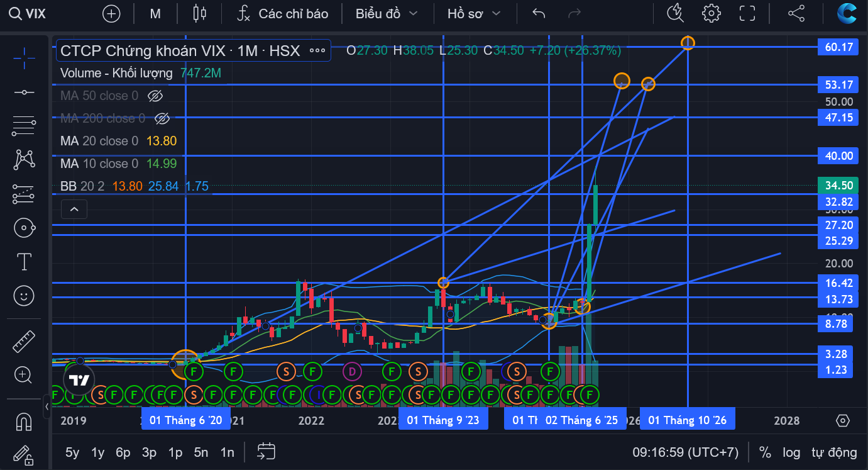Screen dimensions: 868x470
Task: Open Các chỉ báo indicators dialog
Action: coord(283,13)
